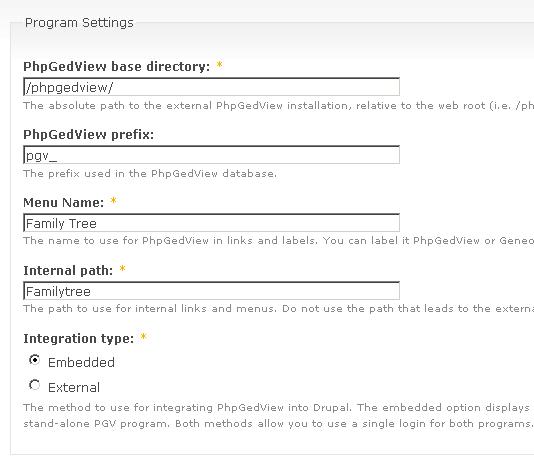Click the External option label

74,388
